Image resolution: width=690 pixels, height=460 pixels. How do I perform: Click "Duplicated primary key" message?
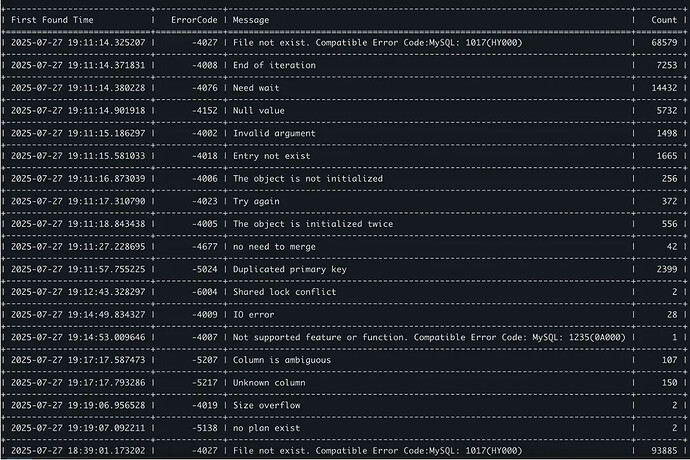290,269
